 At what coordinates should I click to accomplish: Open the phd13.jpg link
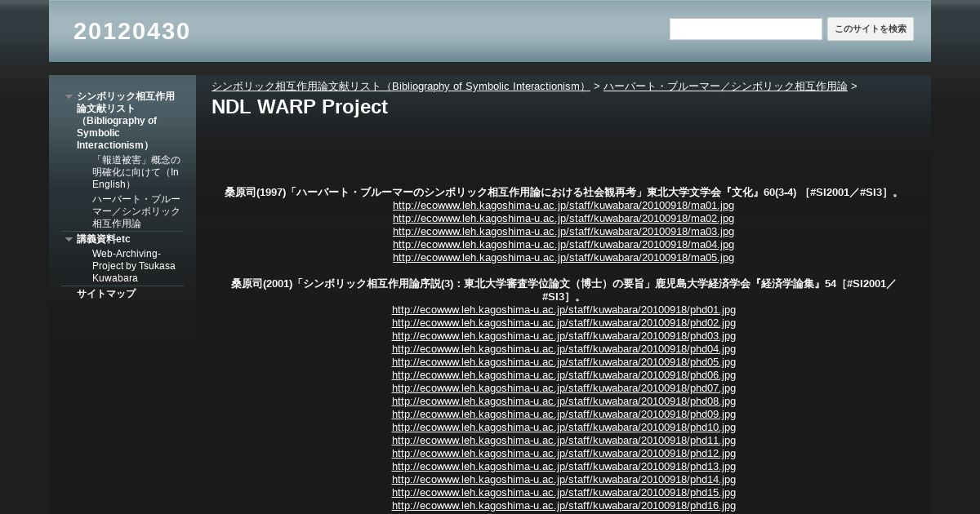[563, 467]
